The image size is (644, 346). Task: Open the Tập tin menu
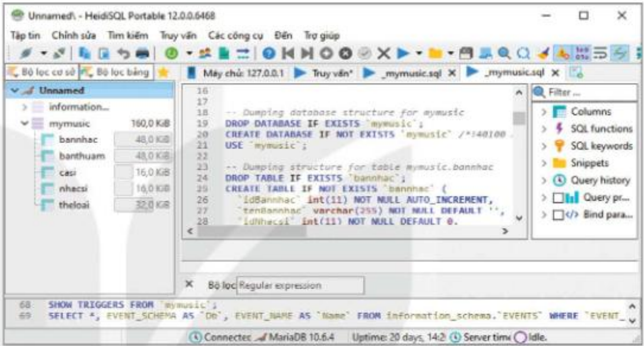pos(25,36)
